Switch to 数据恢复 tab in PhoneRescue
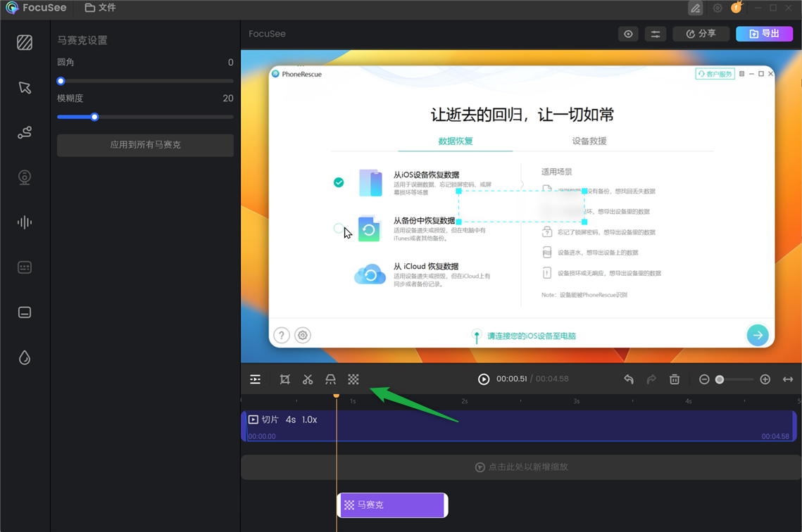The width and height of the screenshot is (802, 532). click(455, 141)
